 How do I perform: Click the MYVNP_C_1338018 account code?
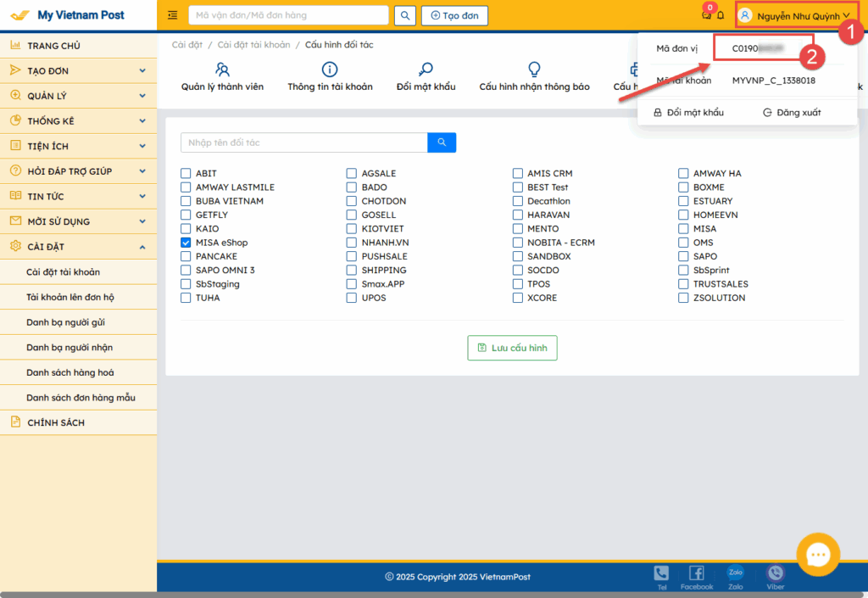point(773,81)
